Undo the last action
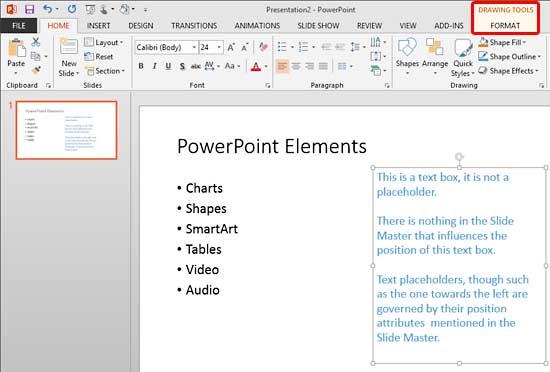 [48, 9]
